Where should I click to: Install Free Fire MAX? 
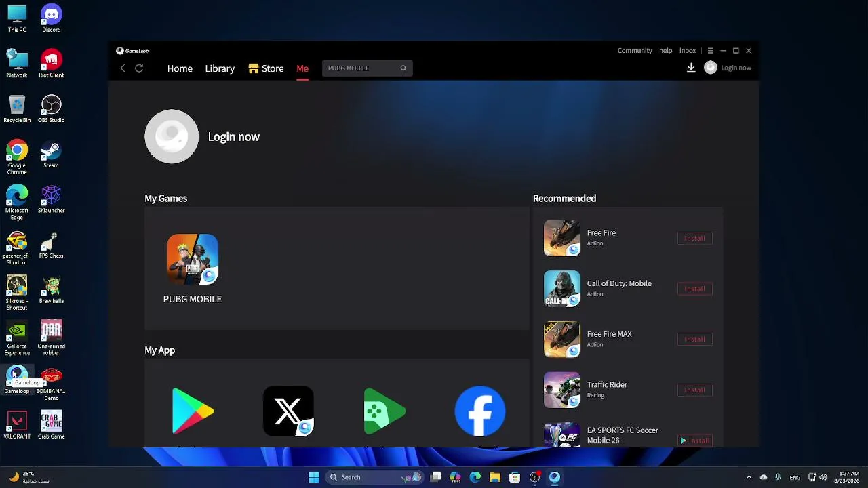click(x=694, y=340)
